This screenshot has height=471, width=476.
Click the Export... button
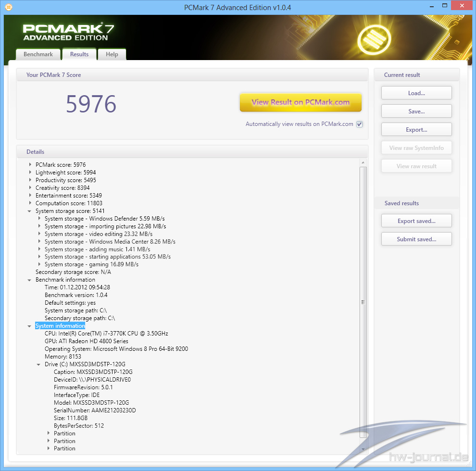[x=416, y=129]
